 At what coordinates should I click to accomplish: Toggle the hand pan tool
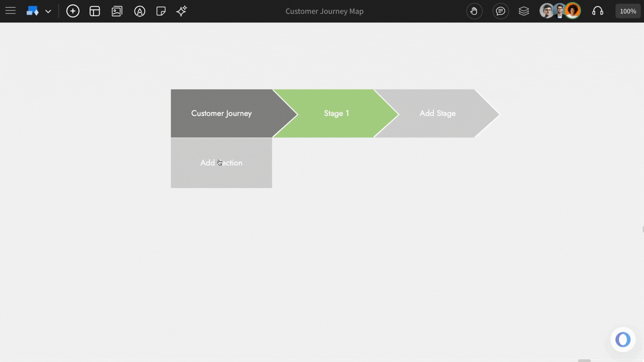point(474,11)
